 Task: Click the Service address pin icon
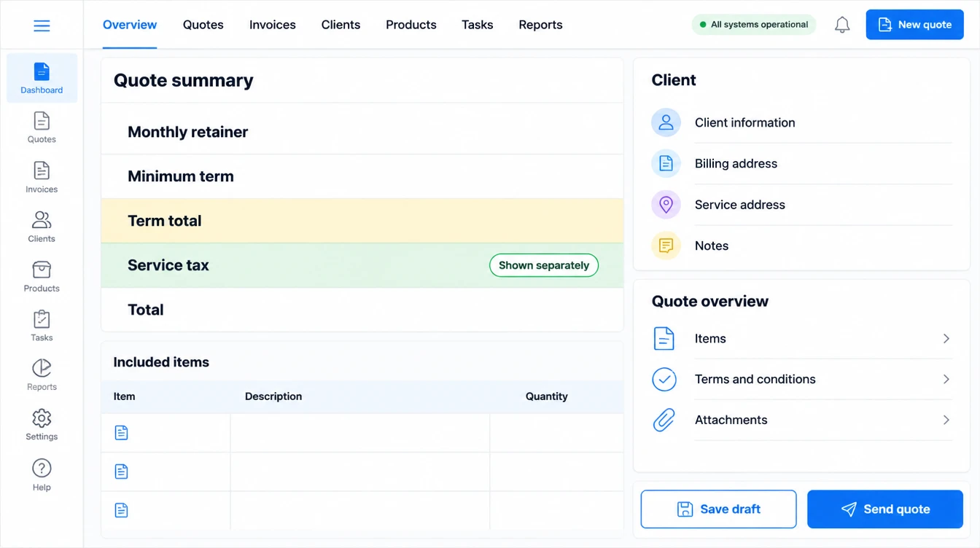click(666, 205)
